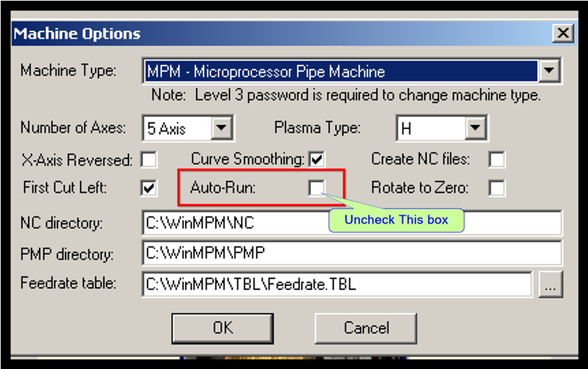The height and width of the screenshot is (369, 588).
Task: Confirm settings with the OK button
Action: 223,329
